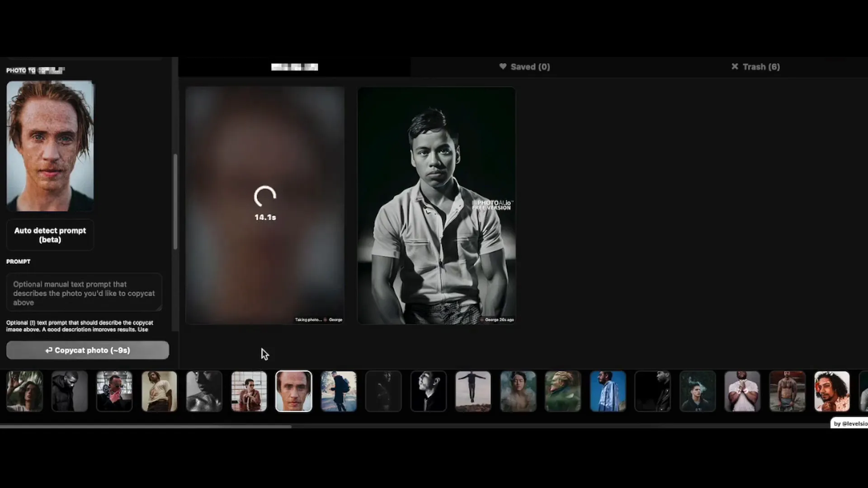This screenshot has width=868, height=488.
Task: Click the Copycat photo (~9s) button
Action: coord(87,350)
